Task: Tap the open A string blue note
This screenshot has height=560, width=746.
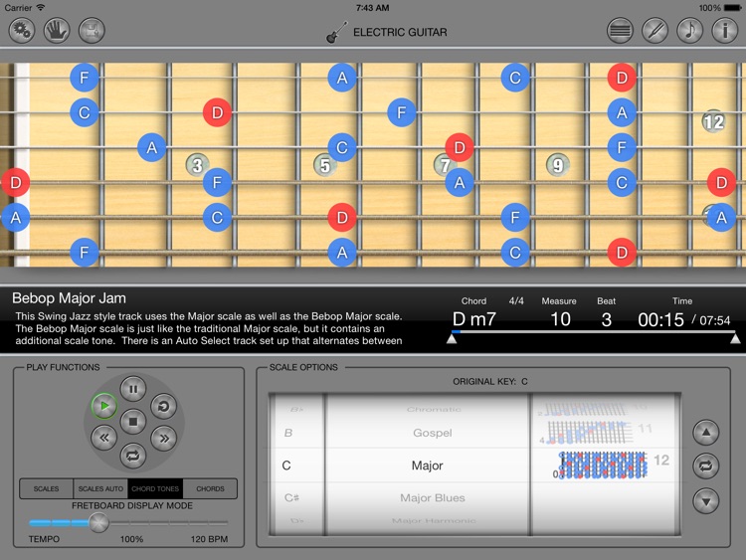Action: click(15, 218)
